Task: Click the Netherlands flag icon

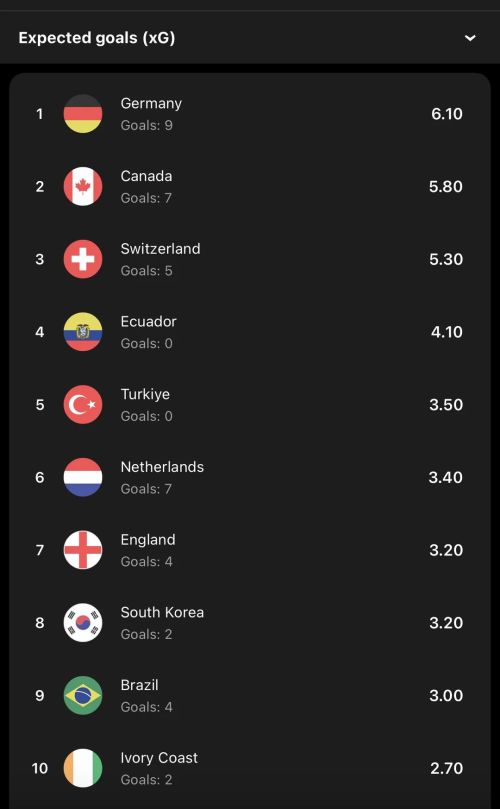Action: [83, 477]
